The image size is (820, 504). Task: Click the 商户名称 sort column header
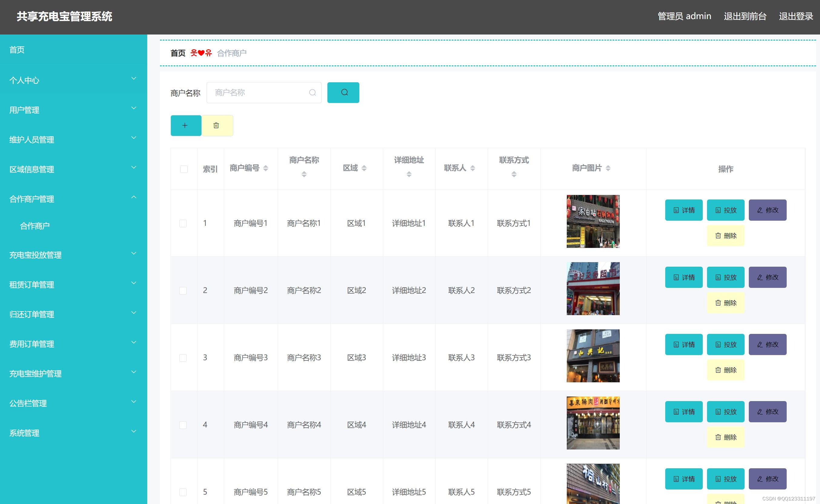(304, 169)
